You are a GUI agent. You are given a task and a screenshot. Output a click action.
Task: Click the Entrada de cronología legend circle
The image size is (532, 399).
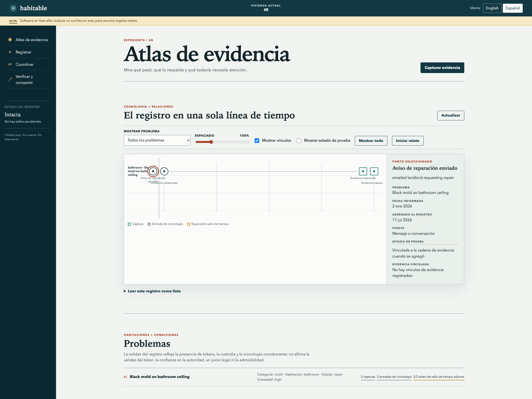pos(149,224)
